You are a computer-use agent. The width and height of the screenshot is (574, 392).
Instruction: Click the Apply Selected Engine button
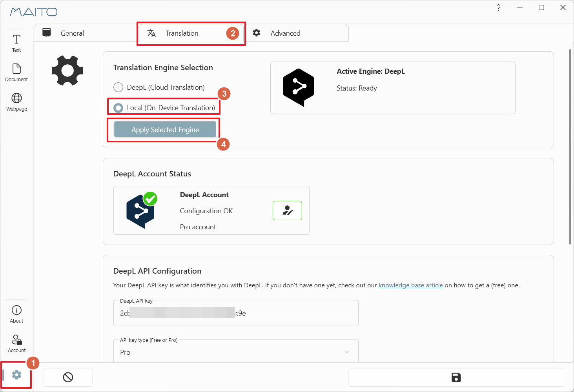tap(165, 130)
